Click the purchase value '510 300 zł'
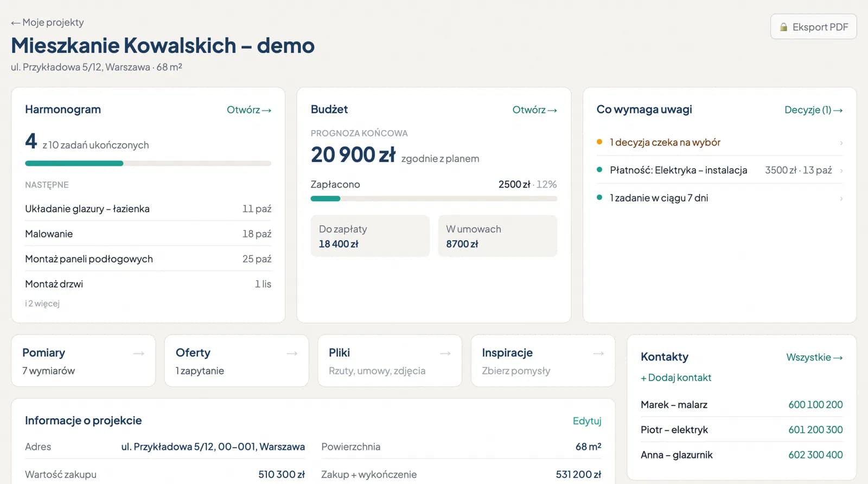Screen dimensions: 868x484 [282, 474]
